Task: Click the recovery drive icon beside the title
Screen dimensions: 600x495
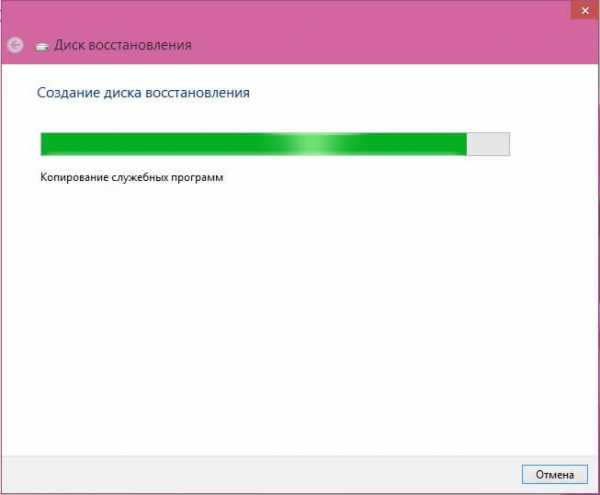Action: [42, 46]
